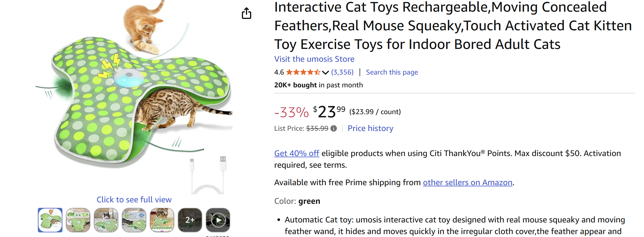This screenshot has width=644, height=237.
Task: Click the Click to see full view link
Action: pos(134,200)
